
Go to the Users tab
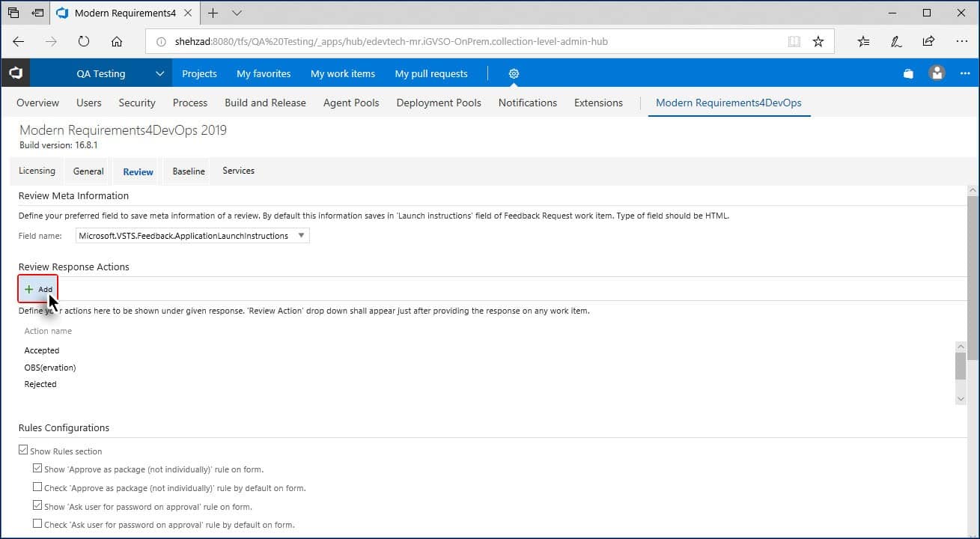(89, 103)
